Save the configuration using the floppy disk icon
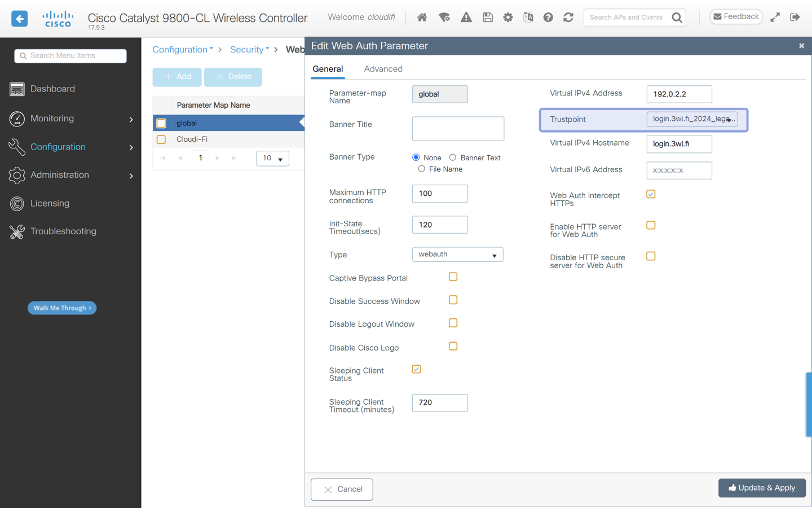This screenshot has height=508, width=812. click(487, 17)
